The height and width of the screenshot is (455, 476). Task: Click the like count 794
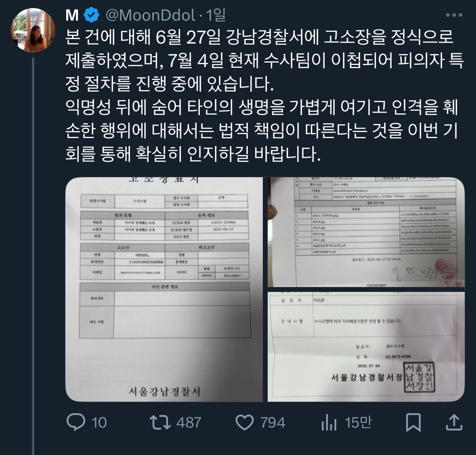273,423
